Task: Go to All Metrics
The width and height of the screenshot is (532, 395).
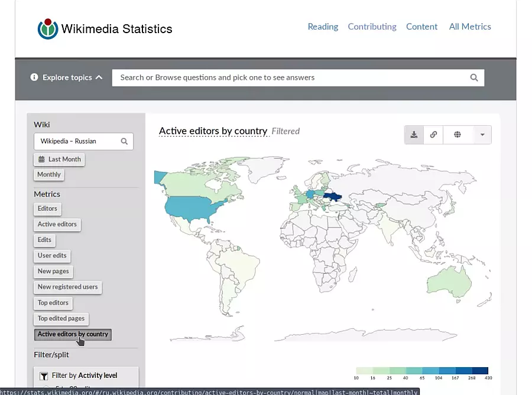Action: (x=470, y=27)
